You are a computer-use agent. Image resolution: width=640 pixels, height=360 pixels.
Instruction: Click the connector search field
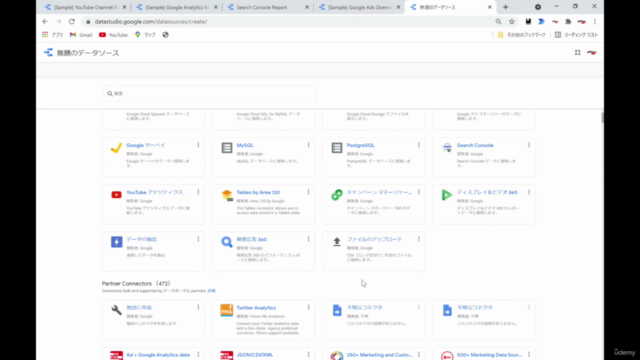(x=210, y=93)
